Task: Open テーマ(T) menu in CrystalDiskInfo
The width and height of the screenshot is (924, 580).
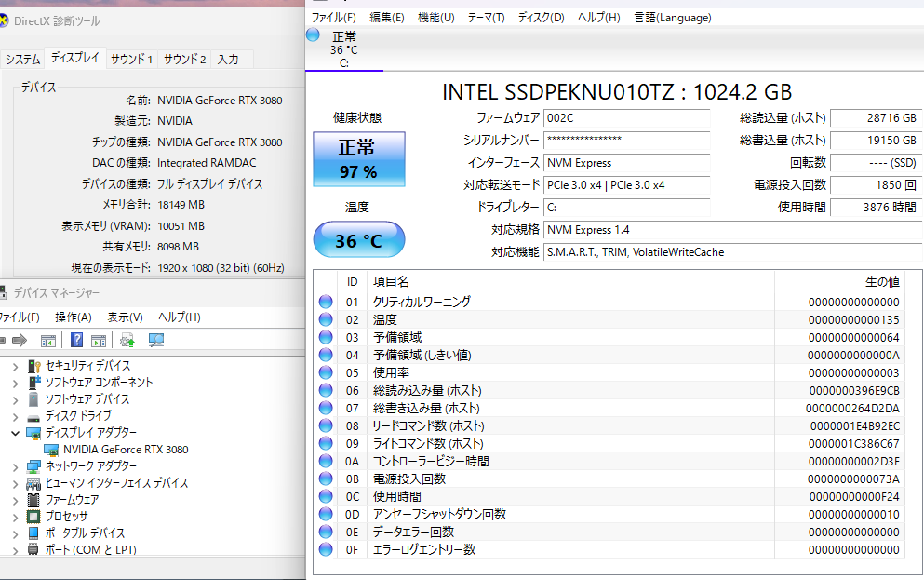Action: pyautogui.click(x=486, y=18)
